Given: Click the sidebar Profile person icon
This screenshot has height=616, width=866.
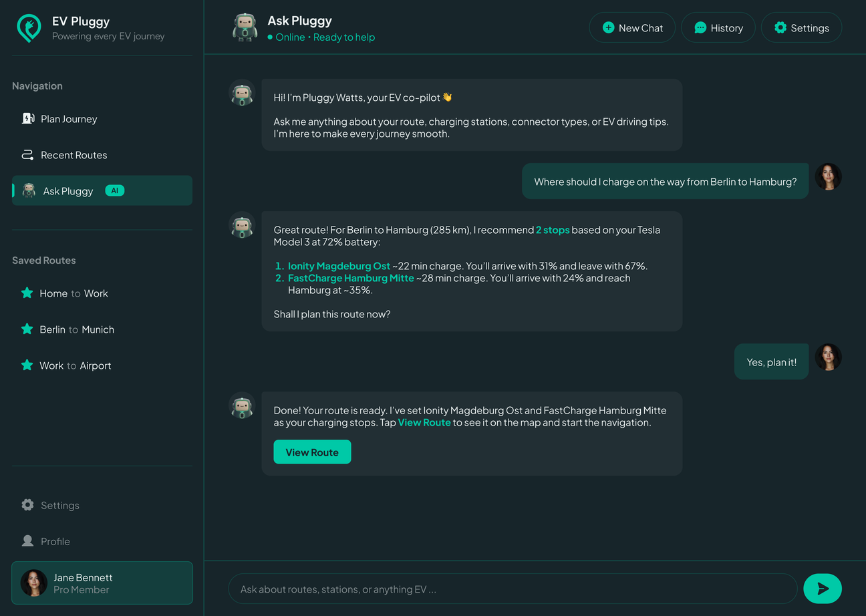Looking at the screenshot, I should (27, 541).
